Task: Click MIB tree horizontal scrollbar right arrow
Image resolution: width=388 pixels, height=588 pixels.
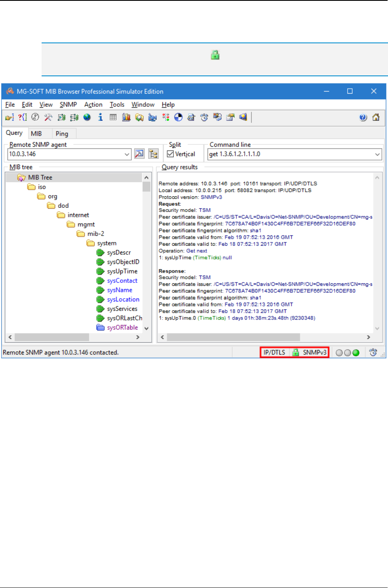Action: click(x=138, y=337)
